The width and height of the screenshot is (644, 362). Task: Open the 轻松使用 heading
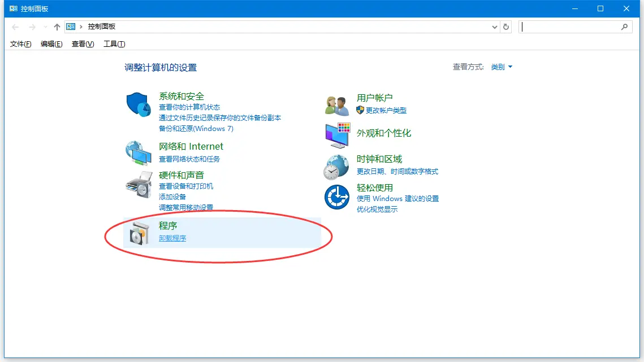[374, 188]
